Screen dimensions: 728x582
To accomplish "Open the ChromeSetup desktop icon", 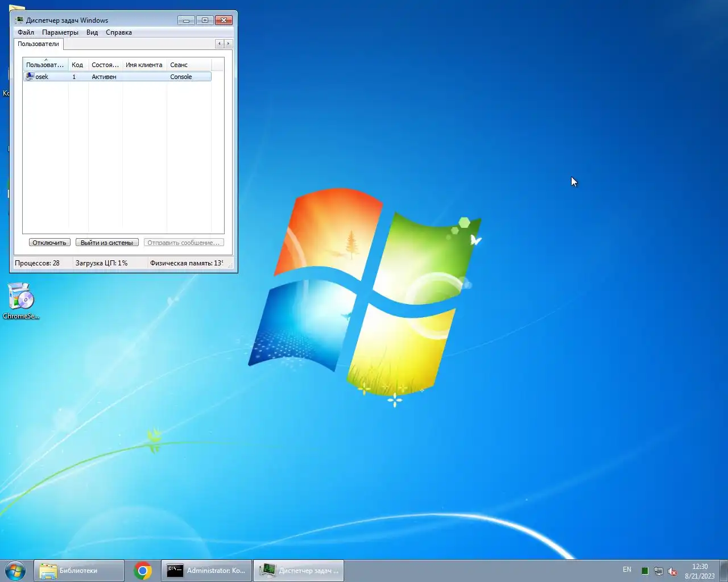I will (21, 301).
